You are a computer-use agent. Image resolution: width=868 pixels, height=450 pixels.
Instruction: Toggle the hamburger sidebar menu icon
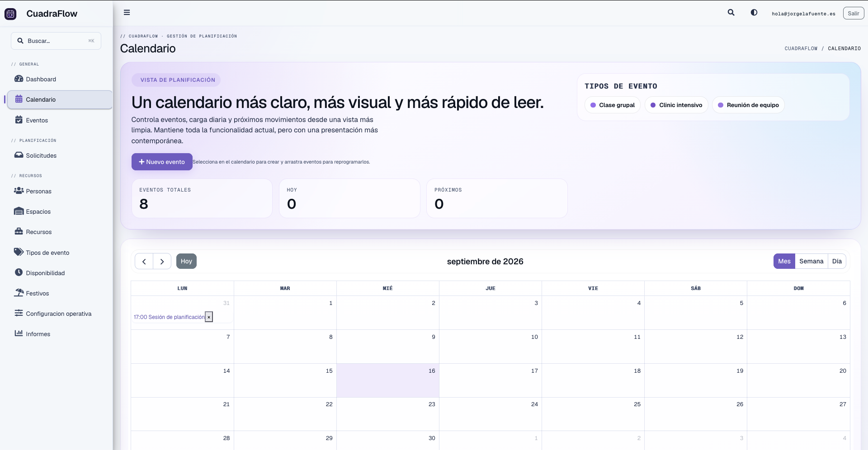(x=127, y=13)
